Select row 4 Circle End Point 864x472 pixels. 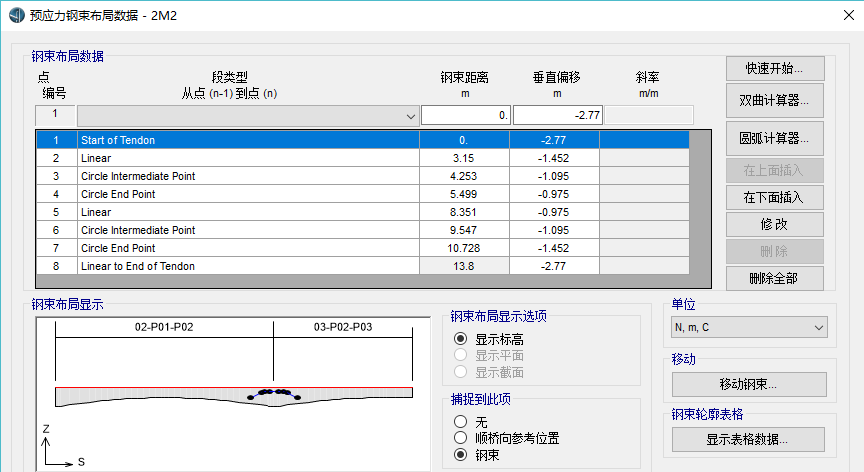(248, 194)
